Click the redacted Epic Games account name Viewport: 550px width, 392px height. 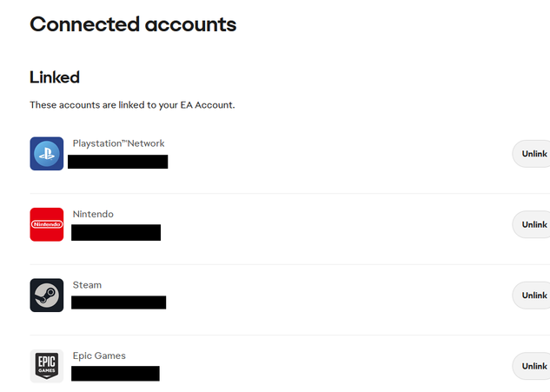pos(116,374)
